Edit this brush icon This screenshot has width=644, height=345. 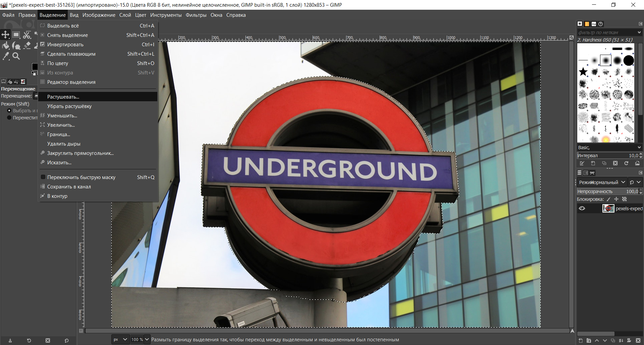point(582,163)
